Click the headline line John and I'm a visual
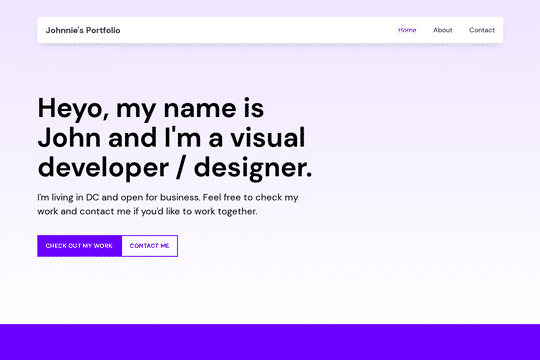540x360 pixels. (172, 137)
